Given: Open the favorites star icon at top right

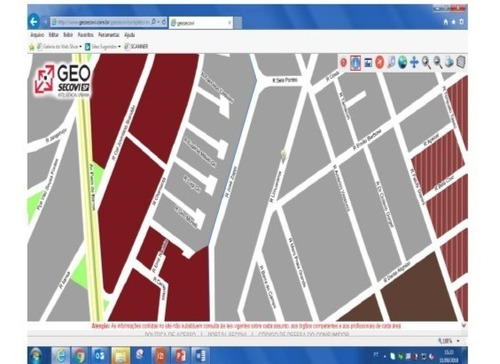Looking at the screenshot, I should (454, 22).
